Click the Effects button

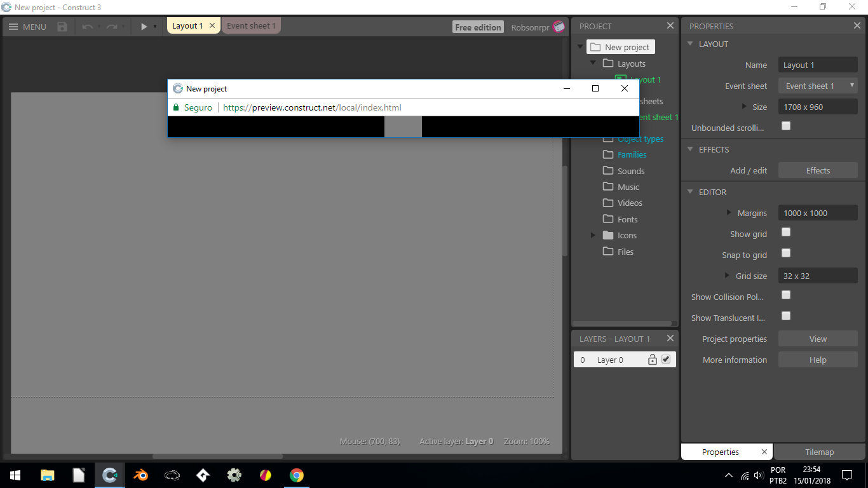point(818,170)
